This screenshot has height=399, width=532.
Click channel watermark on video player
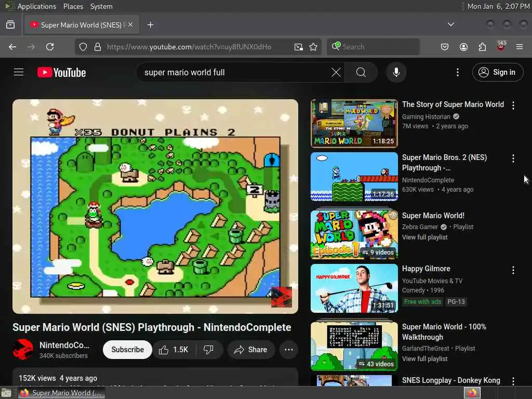pos(281,297)
